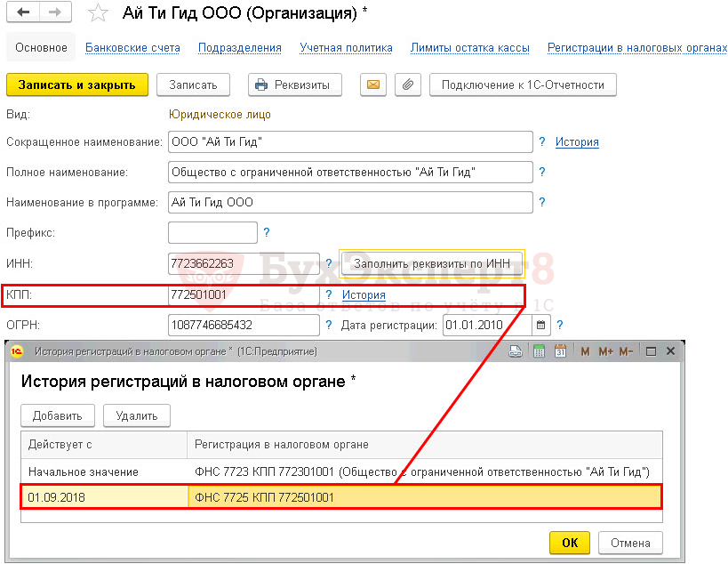The width and height of the screenshot is (728, 564).
Task: Click the M- memory subtract button
Action: pyautogui.click(x=626, y=351)
